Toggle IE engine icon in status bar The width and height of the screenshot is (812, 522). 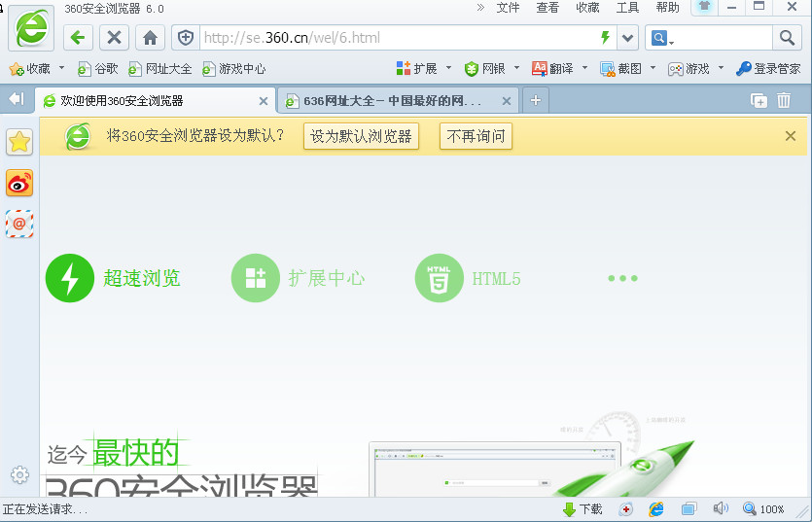click(x=656, y=509)
